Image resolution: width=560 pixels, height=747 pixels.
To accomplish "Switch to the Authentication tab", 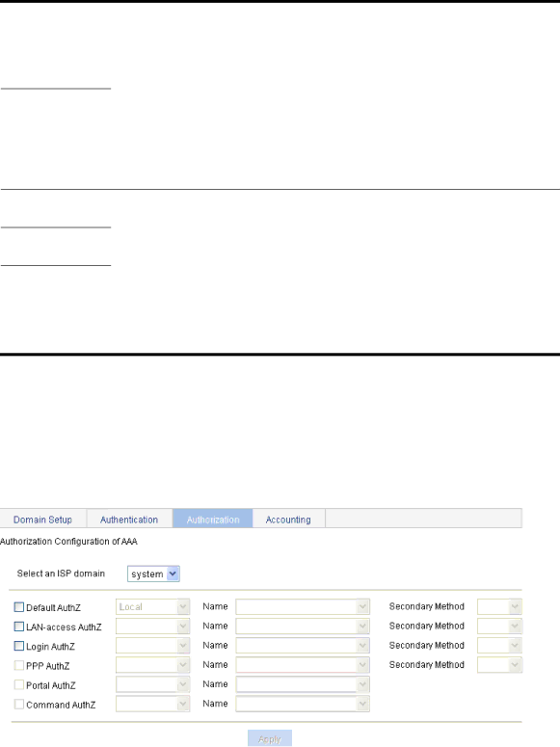I will tap(129, 520).
